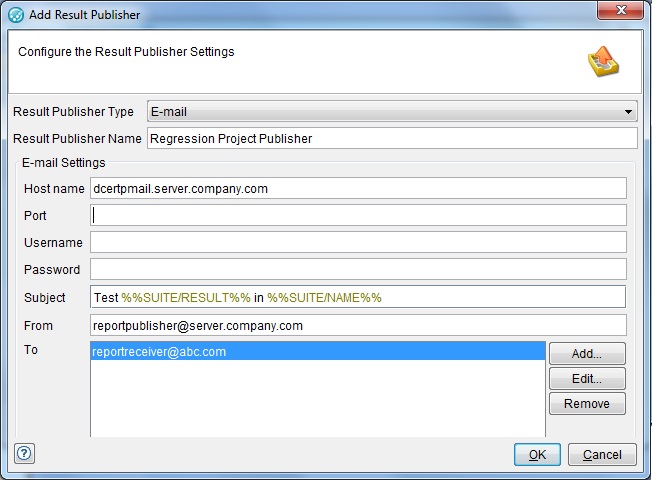Click the Cancel button
Viewport: 652px width, 481px height.
click(x=602, y=454)
